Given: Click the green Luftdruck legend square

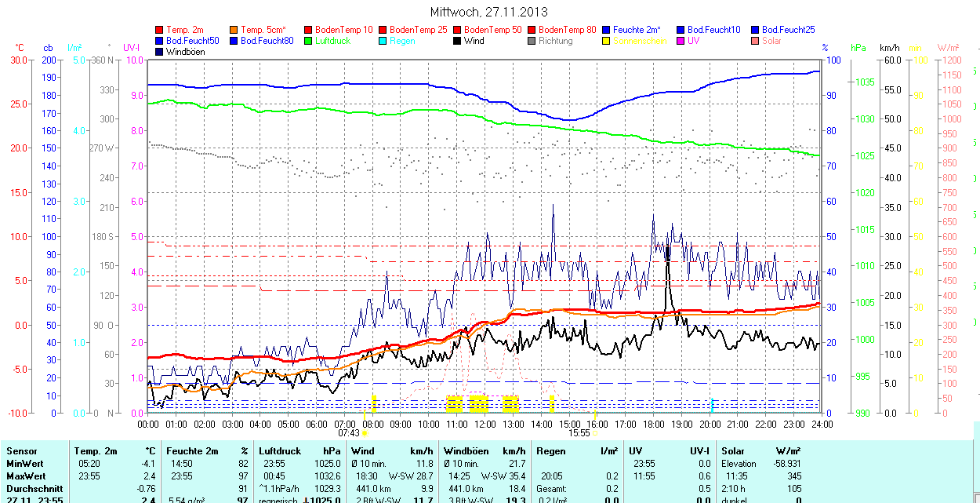Looking at the screenshot, I should tap(309, 41).
